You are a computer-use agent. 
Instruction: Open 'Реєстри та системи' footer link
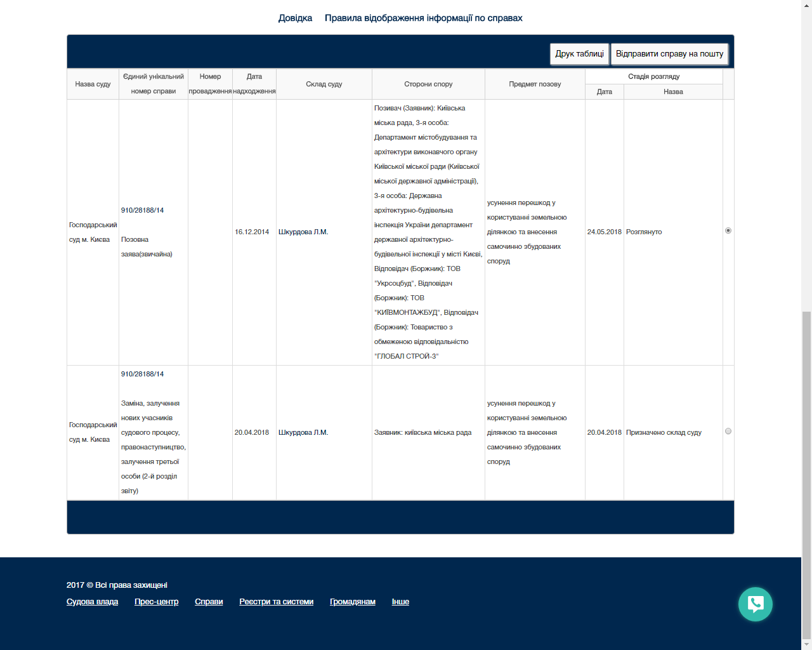(x=276, y=602)
